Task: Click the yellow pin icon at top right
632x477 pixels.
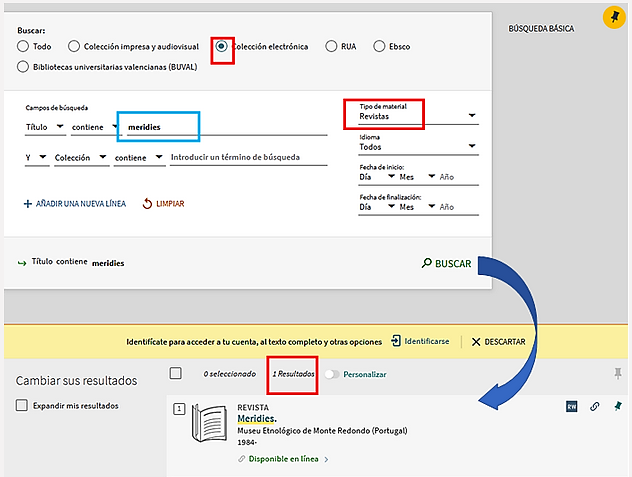Action: [x=611, y=17]
